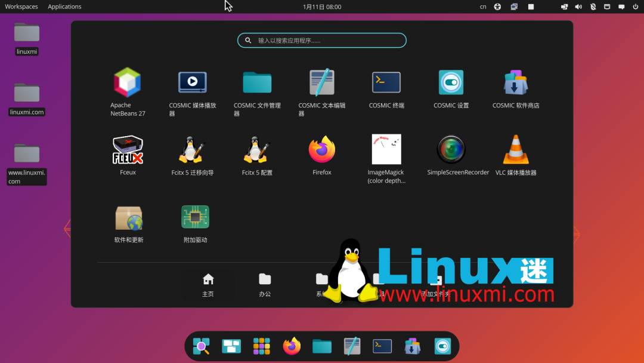Select the 主页 category tab
The width and height of the screenshot is (644, 363).
208,285
